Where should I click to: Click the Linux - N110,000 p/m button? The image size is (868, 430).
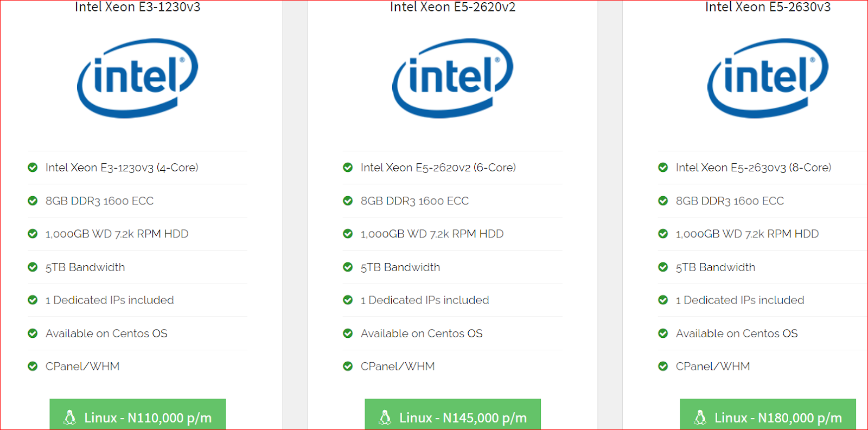[137, 415]
